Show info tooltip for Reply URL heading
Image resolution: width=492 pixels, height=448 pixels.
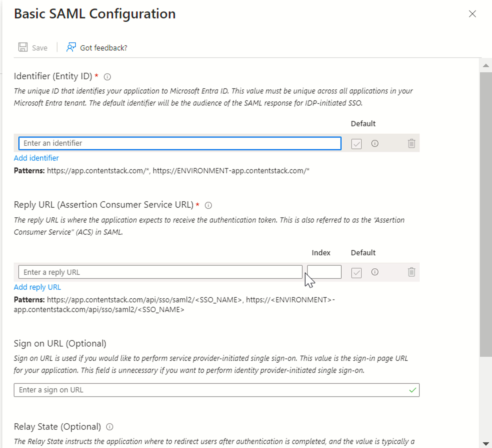pos(208,205)
